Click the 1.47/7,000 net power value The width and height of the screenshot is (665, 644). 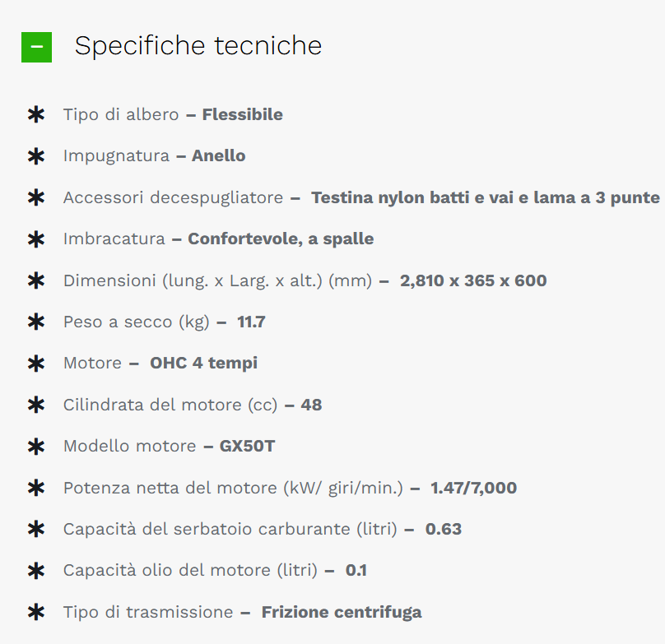(474, 488)
